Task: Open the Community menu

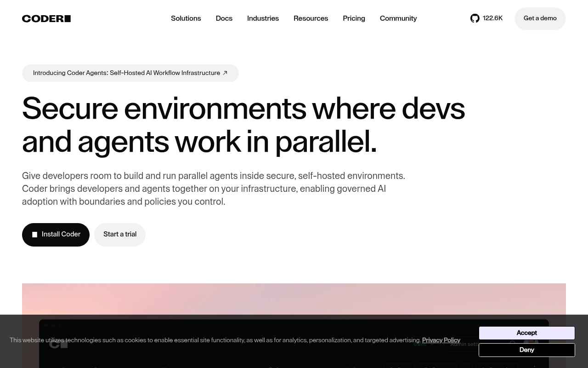Action: 398,18
